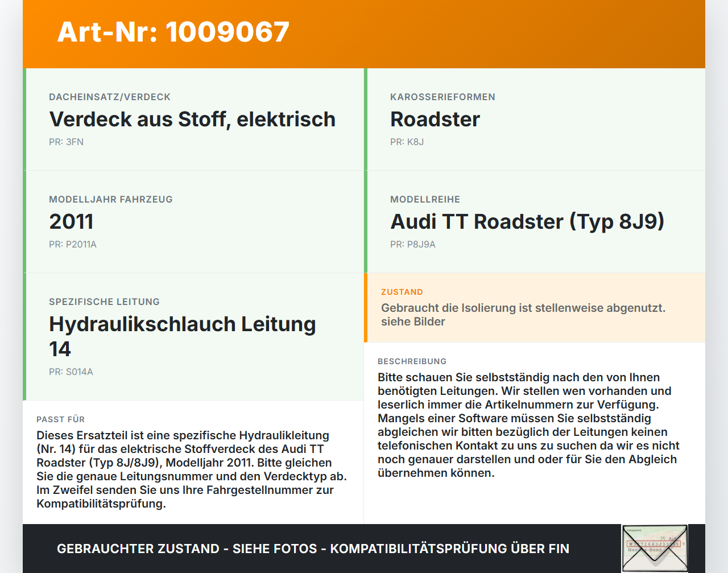This screenshot has width=728, height=573.
Task: Click the 2011 model year value
Action: coord(71,221)
